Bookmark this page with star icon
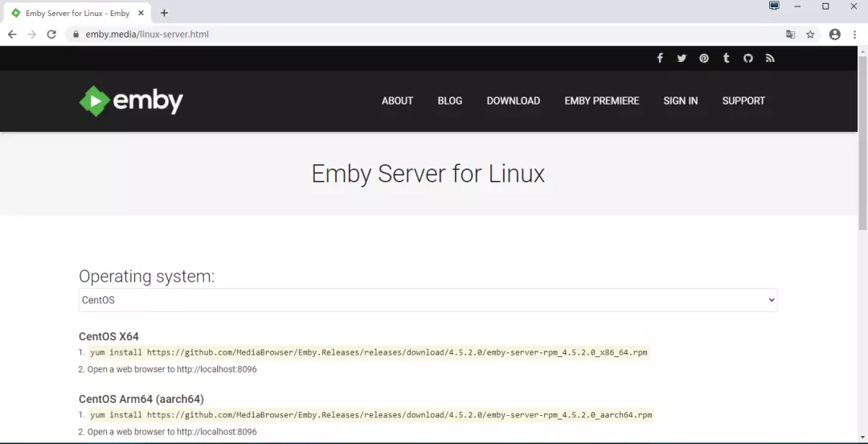The image size is (868, 444). click(810, 35)
